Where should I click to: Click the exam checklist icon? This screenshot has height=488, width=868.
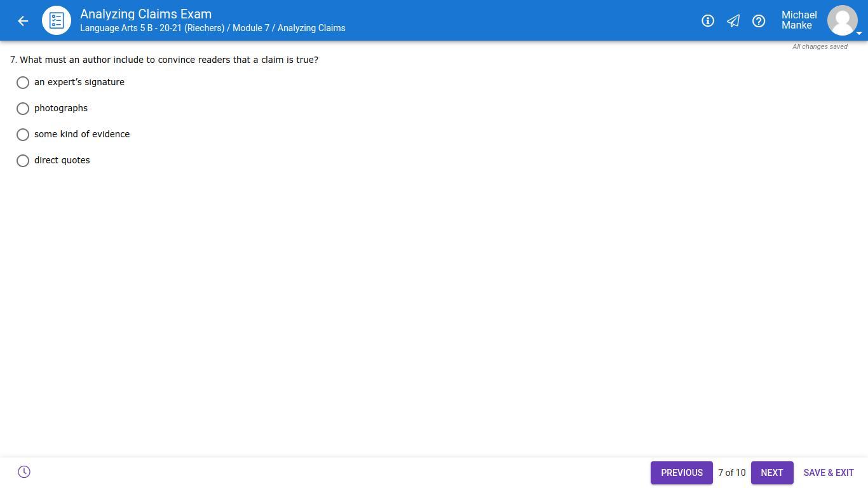[57, 21]
